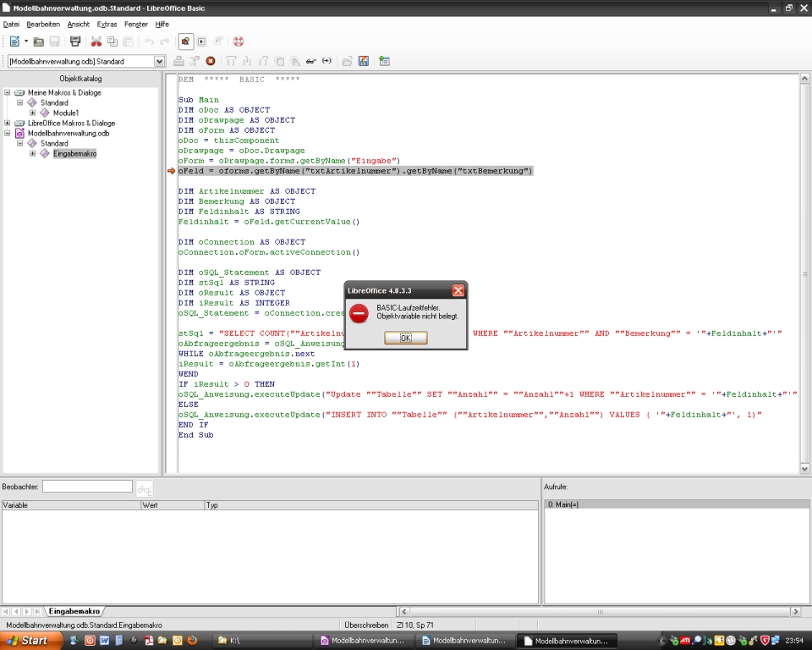Click the editor scrollbar up arrow
812x650 pixels.
pyautogui.click(x=804, y=79)
